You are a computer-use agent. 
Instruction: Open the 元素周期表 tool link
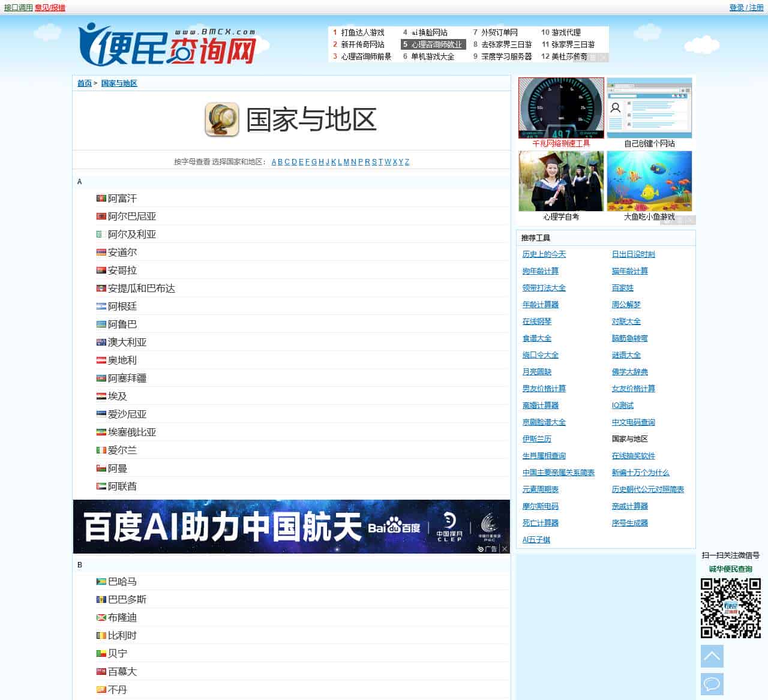click(541, 489)
